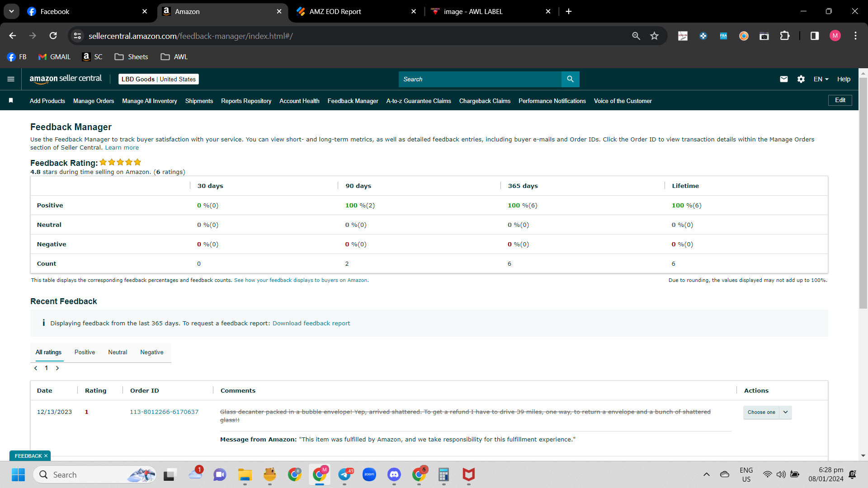
Task: Select the All ratings tab
Action: tap(48, 352)
